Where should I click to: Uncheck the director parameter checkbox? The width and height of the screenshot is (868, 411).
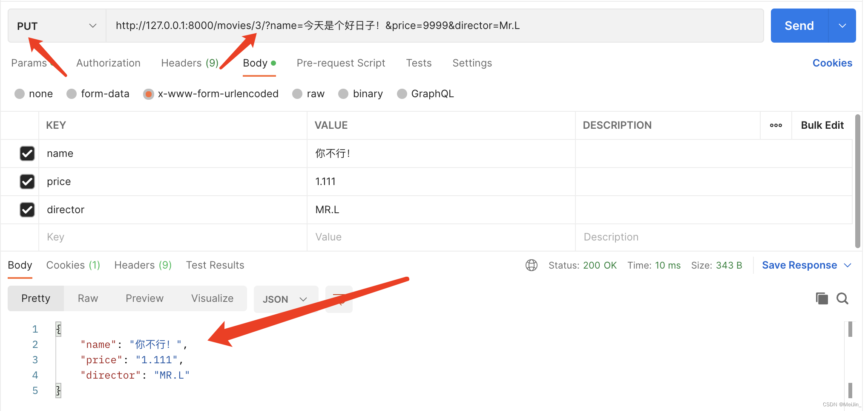point(27,210)
